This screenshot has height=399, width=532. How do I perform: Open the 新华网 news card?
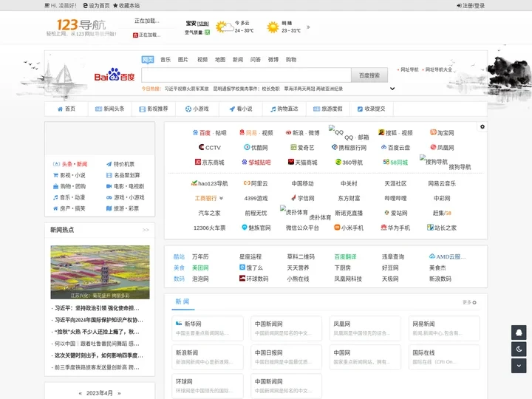point(208,328)
